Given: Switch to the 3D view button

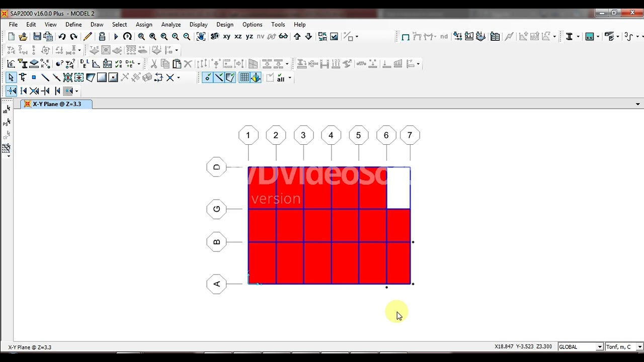Looking at the screenshot, I should point(215,37).
